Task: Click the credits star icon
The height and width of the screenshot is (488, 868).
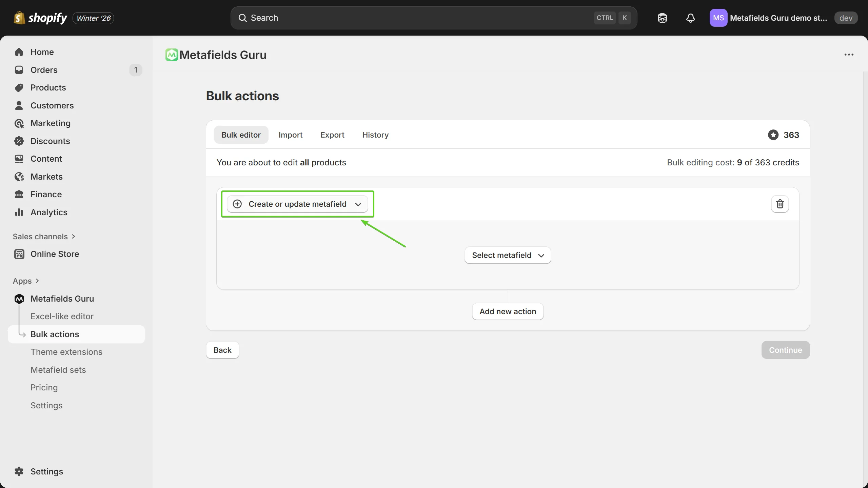Action: (773, 135)
